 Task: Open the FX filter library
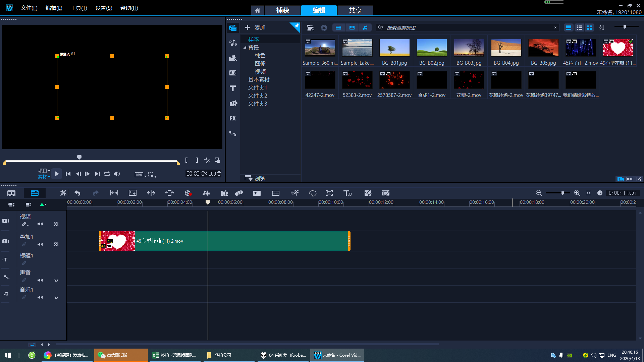click(x=233, y=118)
